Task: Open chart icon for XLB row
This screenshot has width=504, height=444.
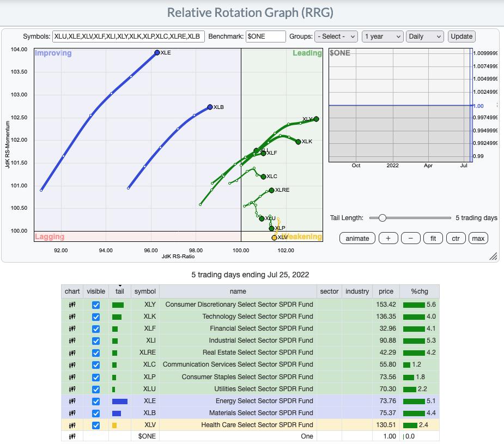Action: [x=72, y=413]
